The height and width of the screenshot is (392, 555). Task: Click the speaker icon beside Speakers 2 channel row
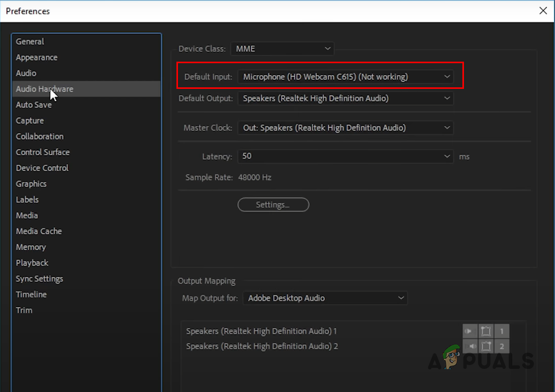[470, 346]
